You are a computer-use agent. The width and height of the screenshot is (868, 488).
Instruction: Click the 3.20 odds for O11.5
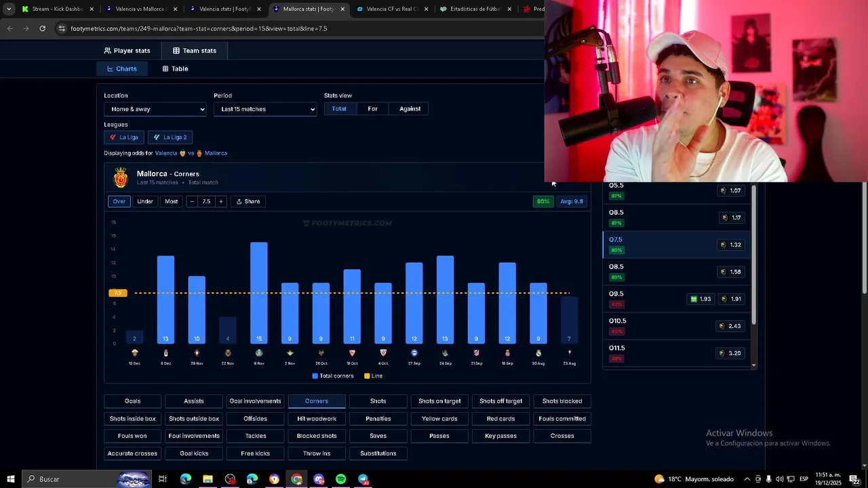pos(730,353)
